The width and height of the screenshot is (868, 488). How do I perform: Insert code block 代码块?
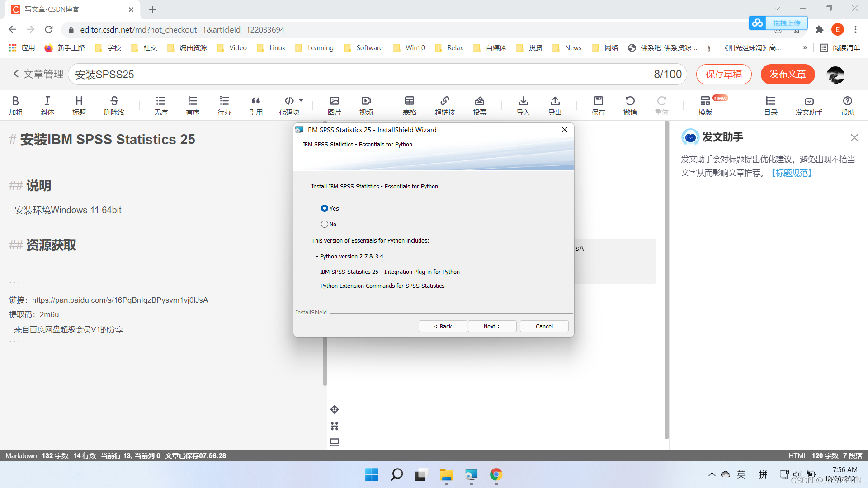pyautogui.click(x=289, y=106)
